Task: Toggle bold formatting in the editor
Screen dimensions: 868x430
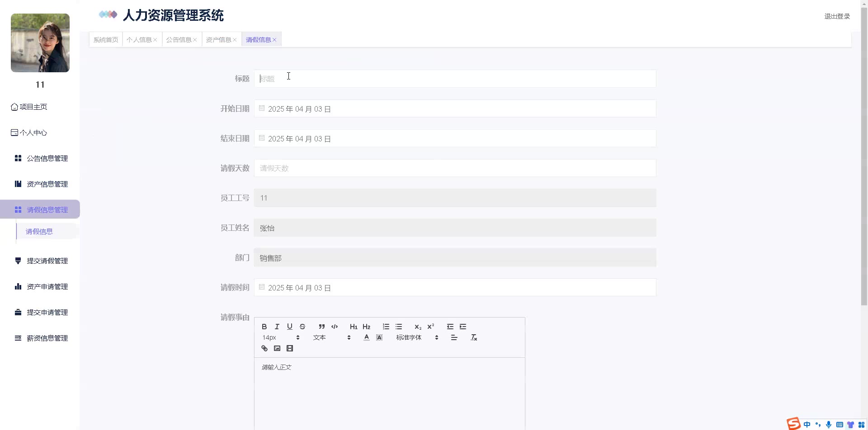Action: click(264, 327)
